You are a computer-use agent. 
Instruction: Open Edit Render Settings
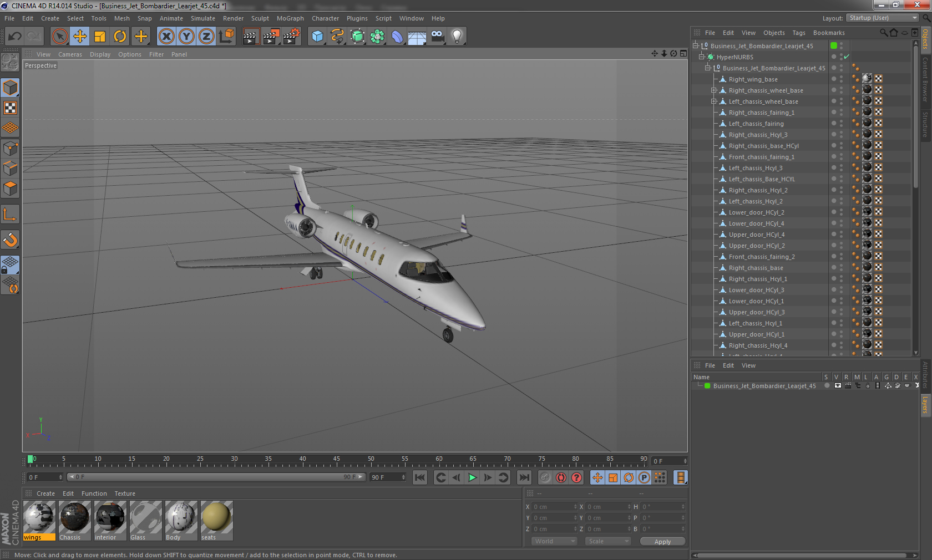click(292, 37)
